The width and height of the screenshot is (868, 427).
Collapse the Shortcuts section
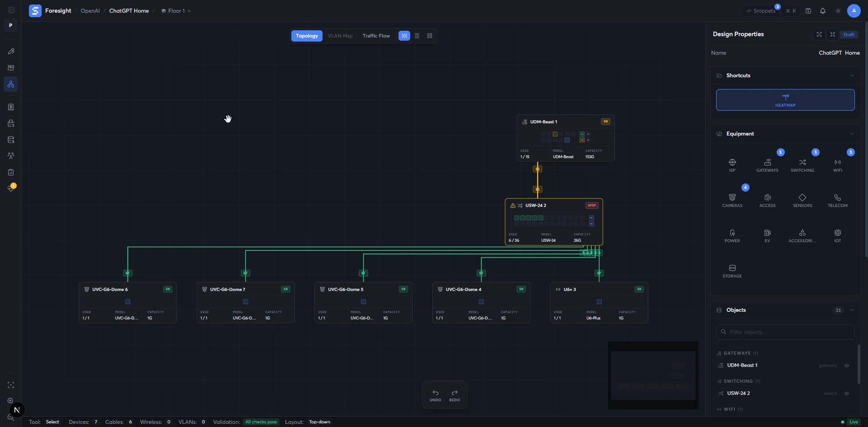coord(852,75)
